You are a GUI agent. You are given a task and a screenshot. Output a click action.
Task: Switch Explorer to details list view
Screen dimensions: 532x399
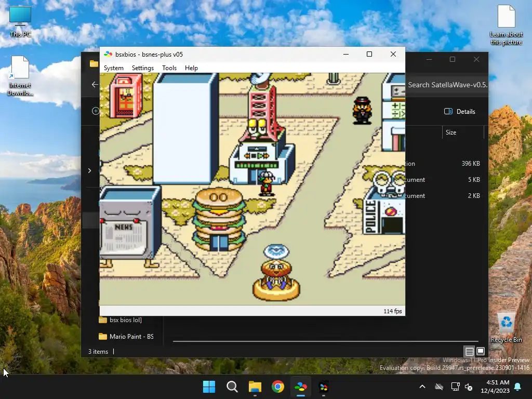pos(469,351)
